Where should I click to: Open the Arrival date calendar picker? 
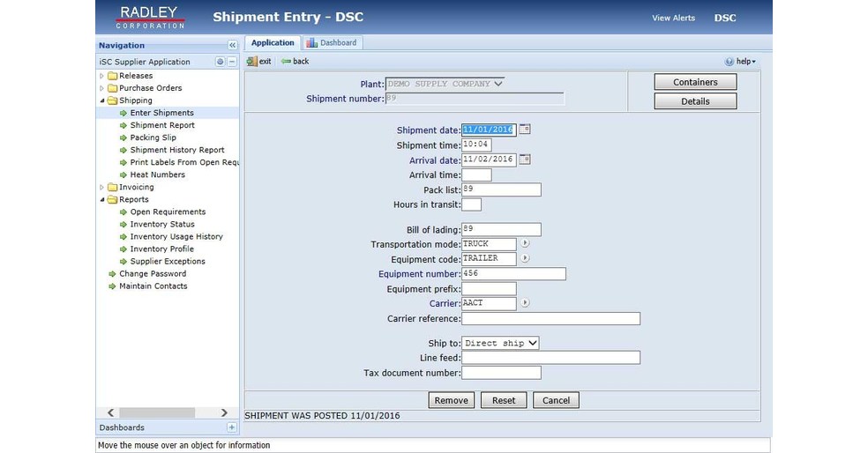tap(525, 160)
